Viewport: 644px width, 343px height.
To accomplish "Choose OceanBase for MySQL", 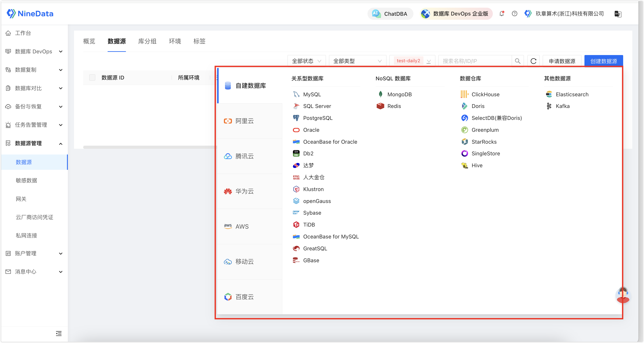I will [x=326, y=236].
